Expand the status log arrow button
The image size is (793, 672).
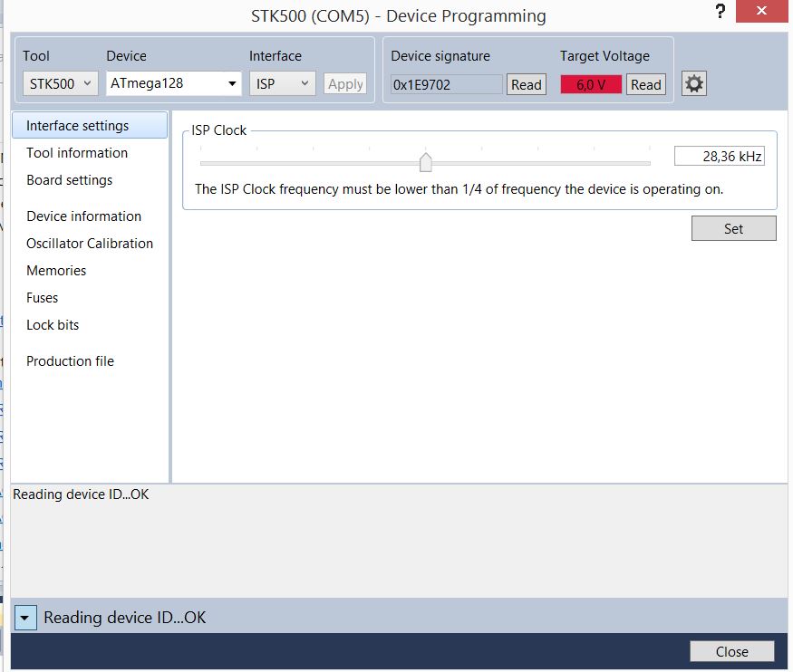pos(25,618)
